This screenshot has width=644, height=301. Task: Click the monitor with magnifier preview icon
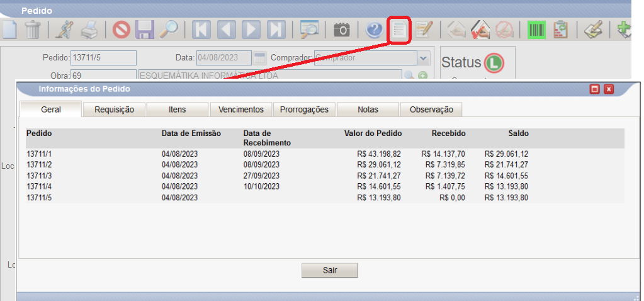(x=309, y=30)
